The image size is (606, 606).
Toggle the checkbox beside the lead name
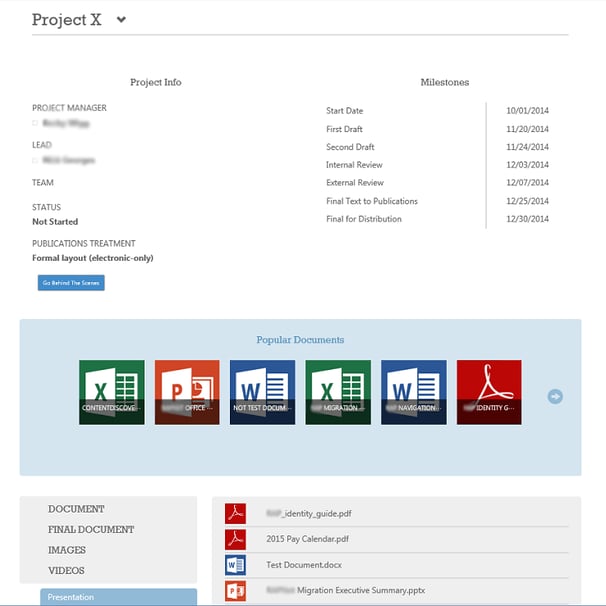coord(35,160)
